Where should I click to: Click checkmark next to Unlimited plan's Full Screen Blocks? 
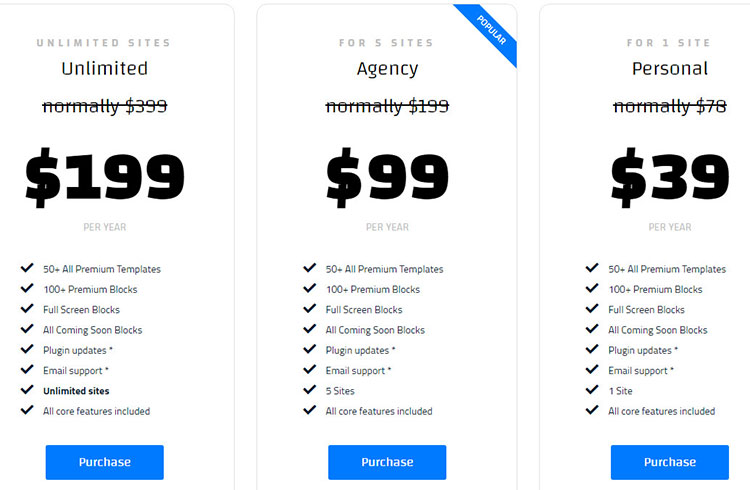tap(27, 310)
